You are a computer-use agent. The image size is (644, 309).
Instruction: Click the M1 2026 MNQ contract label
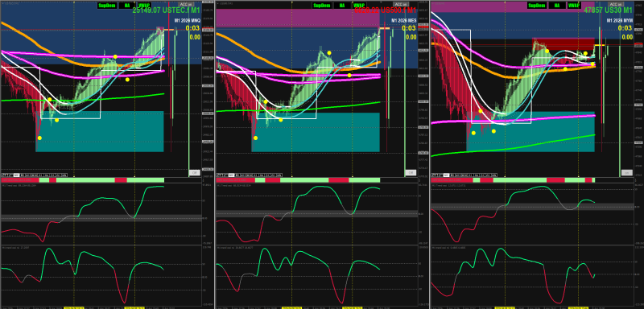click(187, 20)
